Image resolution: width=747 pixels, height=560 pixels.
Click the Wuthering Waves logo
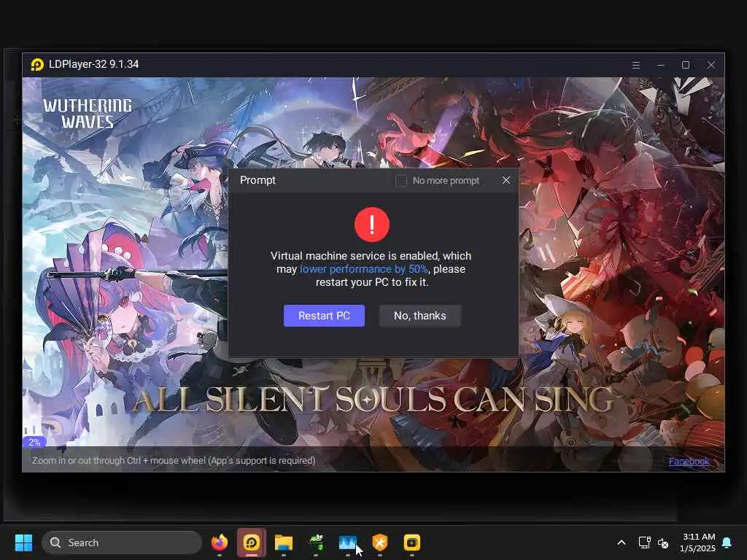click(x=88, y=113)
